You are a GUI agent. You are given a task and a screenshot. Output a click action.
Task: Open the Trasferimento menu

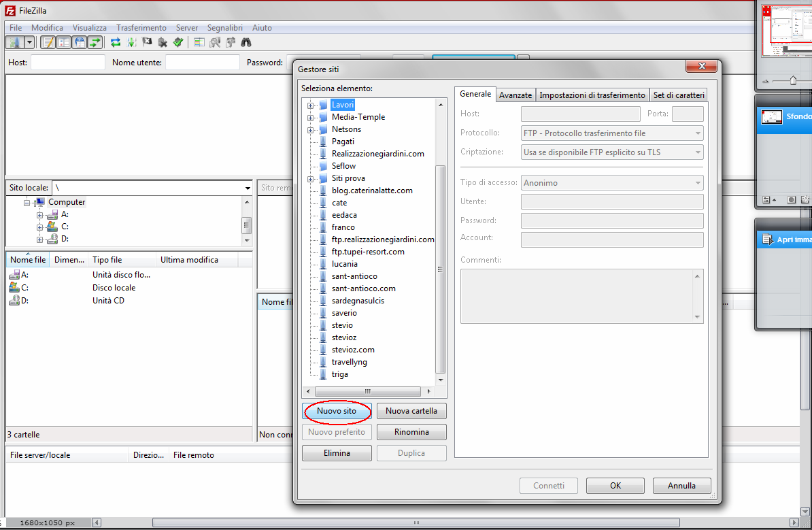(x=141, y=28)
